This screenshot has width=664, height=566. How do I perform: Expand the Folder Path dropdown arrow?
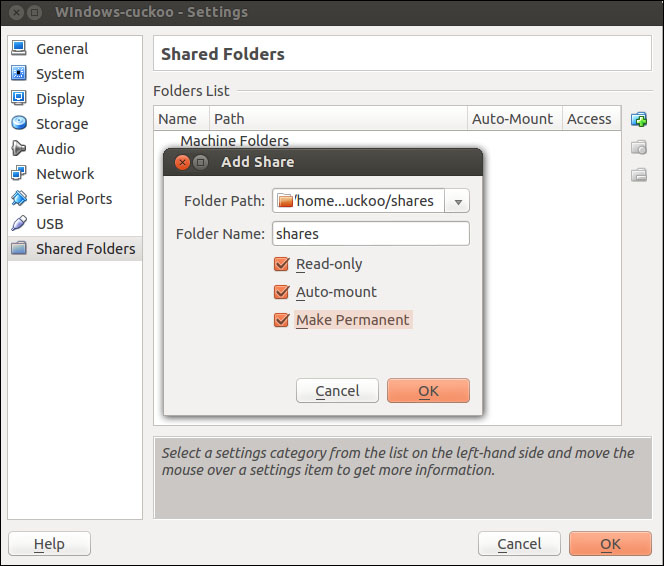coord(457,202)
